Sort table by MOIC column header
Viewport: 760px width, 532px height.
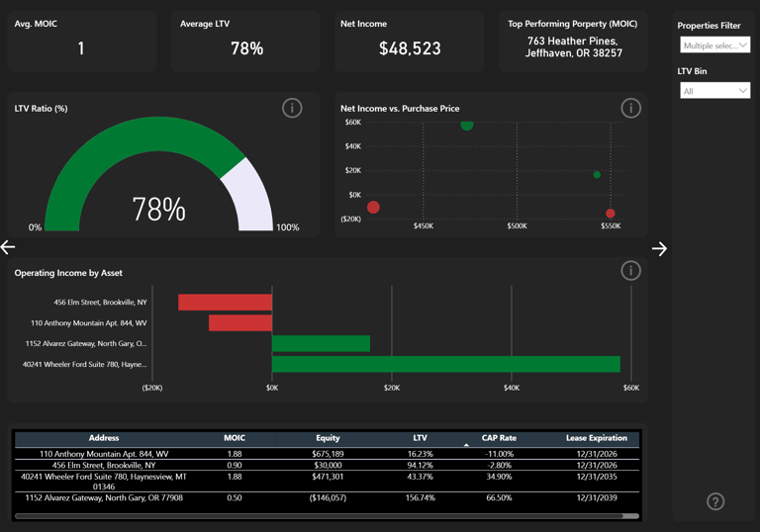coord(235,438)
